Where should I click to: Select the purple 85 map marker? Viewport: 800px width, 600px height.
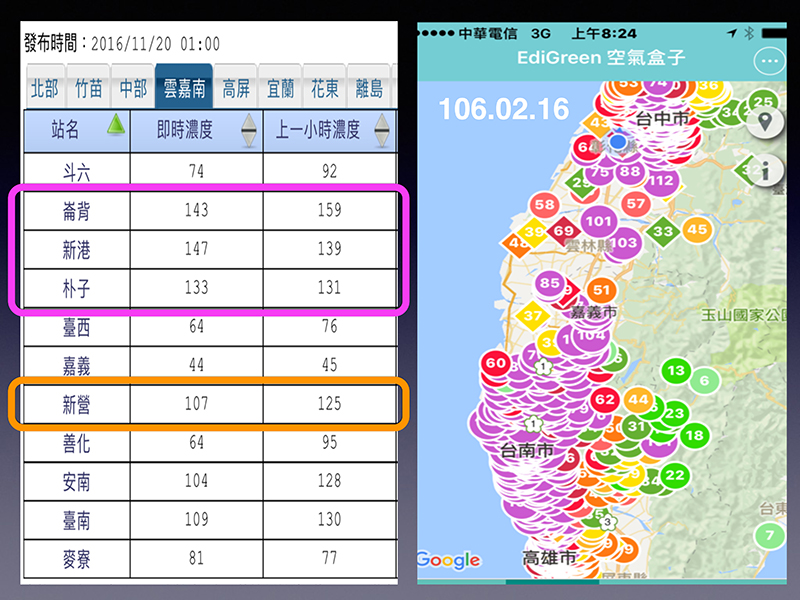pos(549,283)
